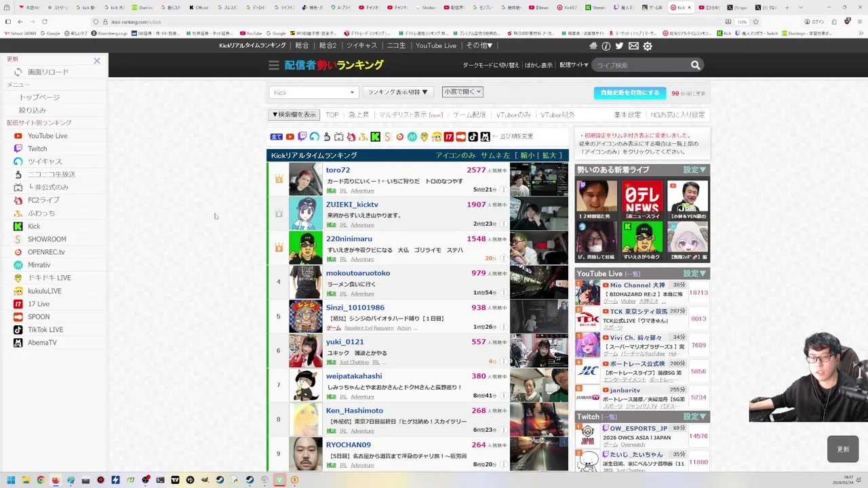Click the 更新 button at the bottom right

(843, 449)
